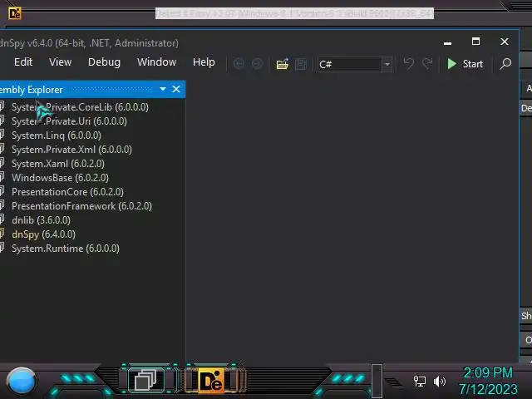
Task: Select System.Xaml (6.0.2.0) assembly
Action: click(x=58, y=164)
